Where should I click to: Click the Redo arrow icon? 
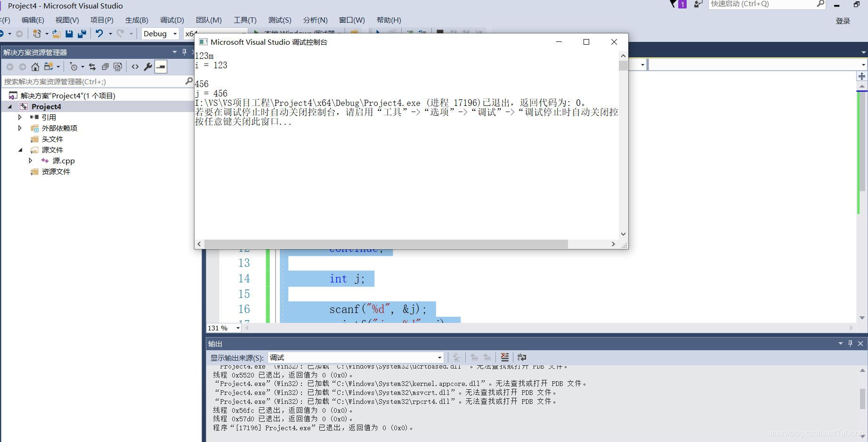pyautogui.click(x=120, y=33)
